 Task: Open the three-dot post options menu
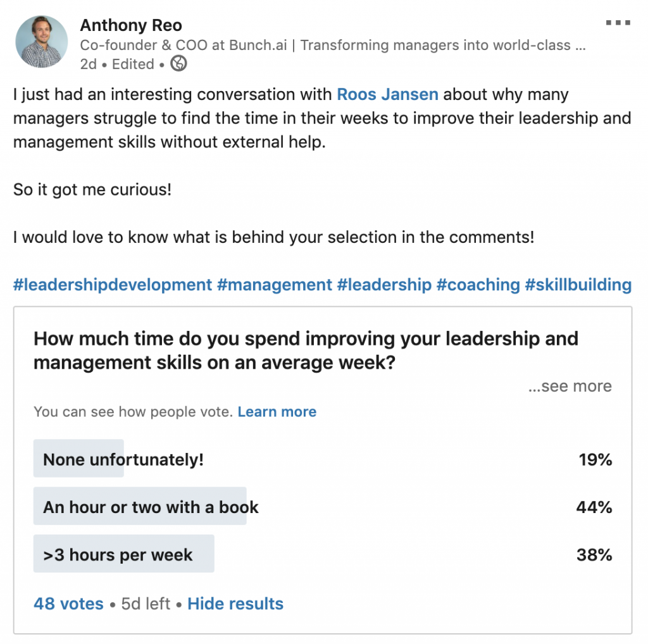618,23
